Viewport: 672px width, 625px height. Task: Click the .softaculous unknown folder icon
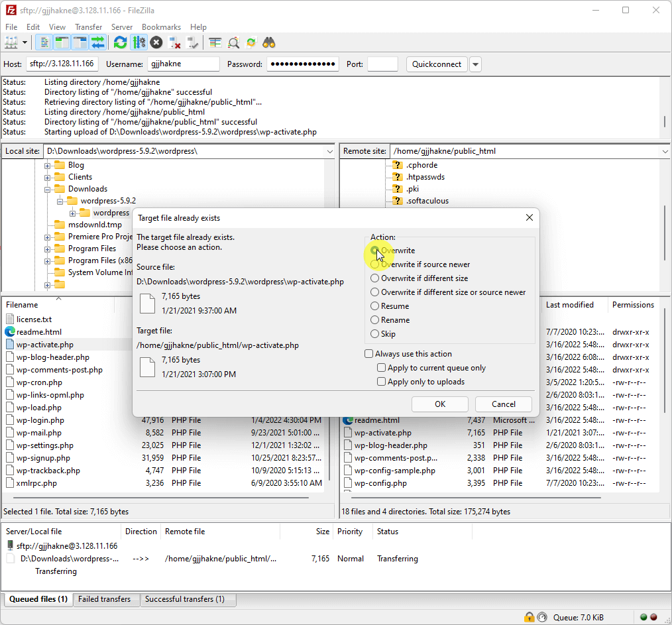tap(398, 201)
